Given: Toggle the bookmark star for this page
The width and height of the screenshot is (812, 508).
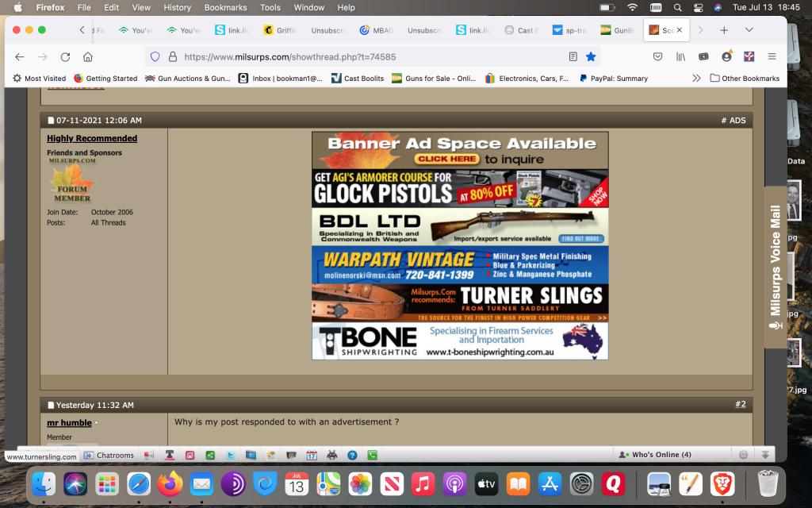Looking at the screenshot, I should (x=591, y=57).
